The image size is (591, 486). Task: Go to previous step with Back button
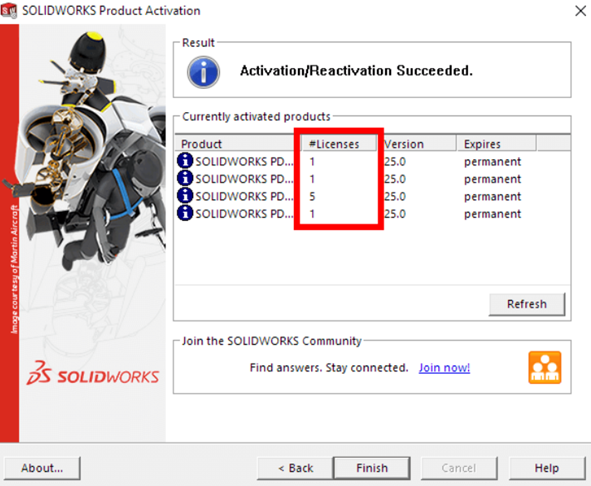[295, 468]
